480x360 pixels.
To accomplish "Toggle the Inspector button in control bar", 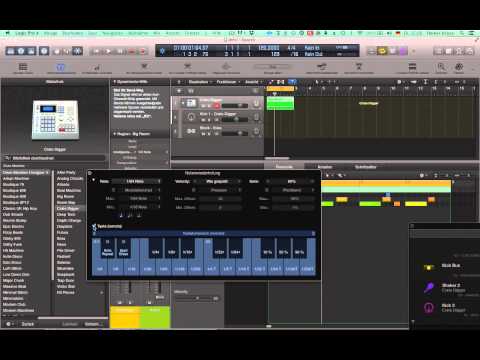I will tap(21, 51).
